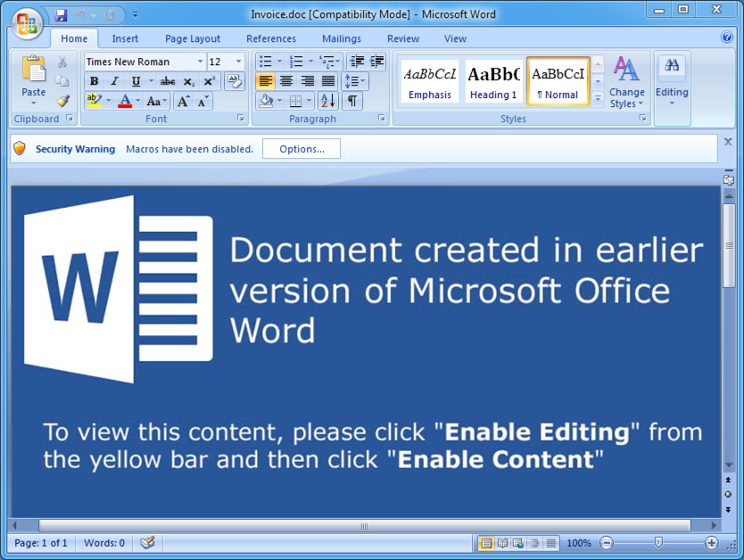744x560 pixels.
Task: Copy selection using the Copy icon
Action: [62, 81]
